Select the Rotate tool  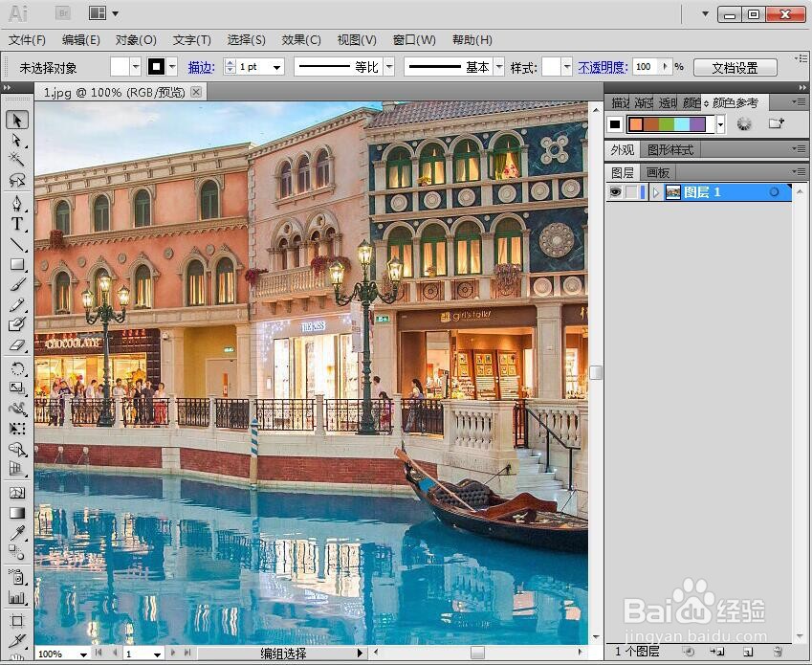(x=17, y=368)
